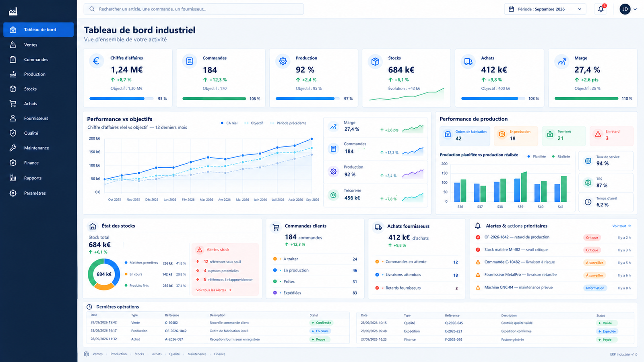Image resolution: width=644 pixels, height=362 pixels.
Task: Click the Qualité shield icon in sidebar
Action: tap(13, 133)
